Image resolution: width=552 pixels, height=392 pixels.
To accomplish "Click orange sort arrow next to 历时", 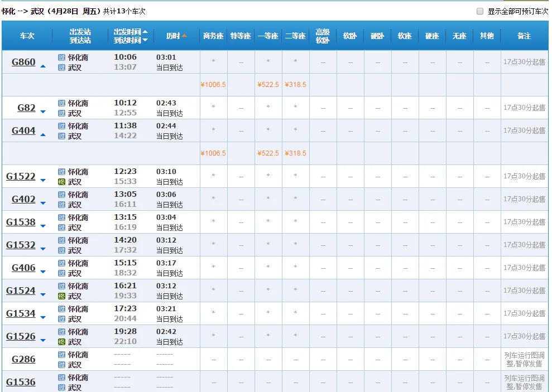I will (184, 36).
